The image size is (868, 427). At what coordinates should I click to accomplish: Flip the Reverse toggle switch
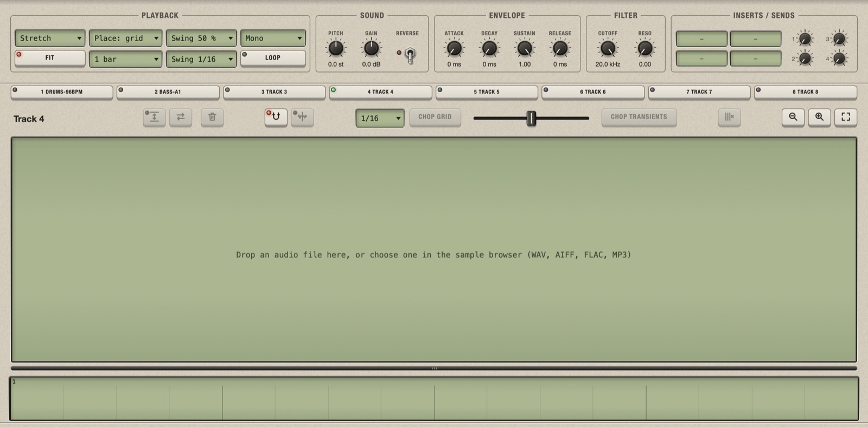[x=410, y=54]
